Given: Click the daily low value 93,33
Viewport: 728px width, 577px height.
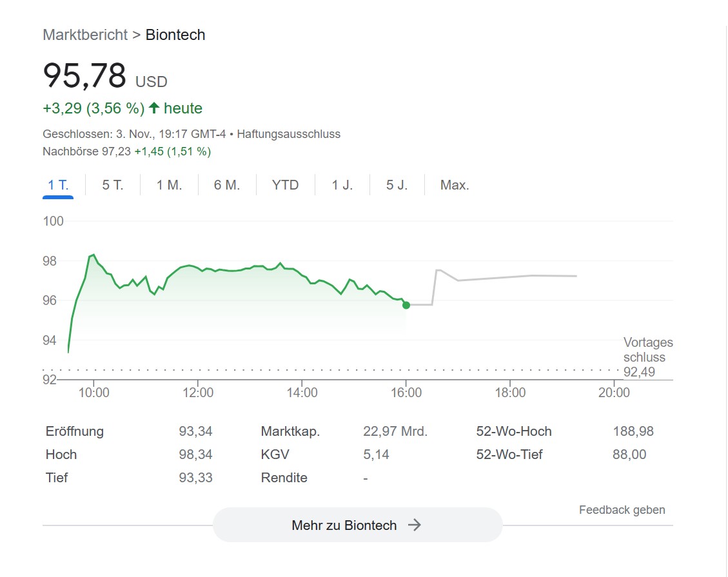Looking at the screenshot, I should click(x=195, y=478).
